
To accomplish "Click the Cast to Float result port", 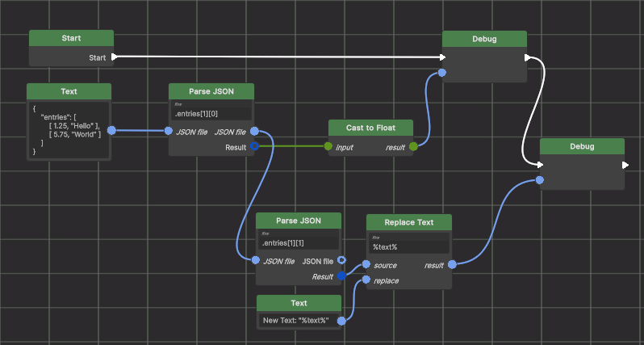I will point(413,147).
